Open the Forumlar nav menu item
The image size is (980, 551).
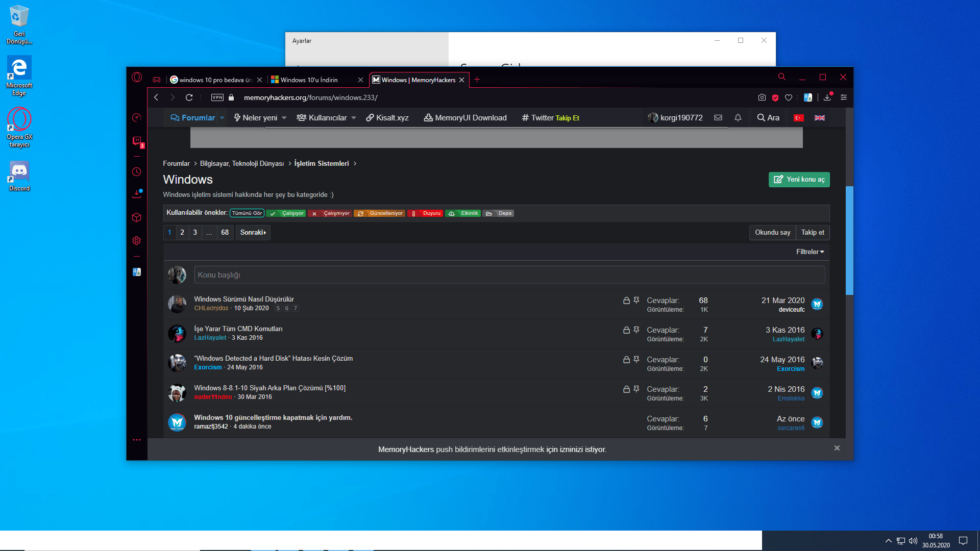click(193, 118)
